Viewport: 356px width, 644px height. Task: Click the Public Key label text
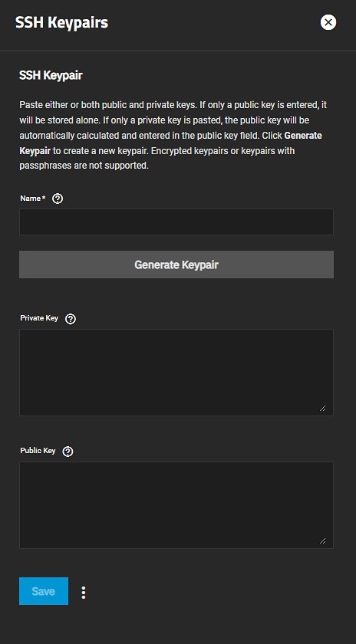pyautogui.click(x=38, y=451)
